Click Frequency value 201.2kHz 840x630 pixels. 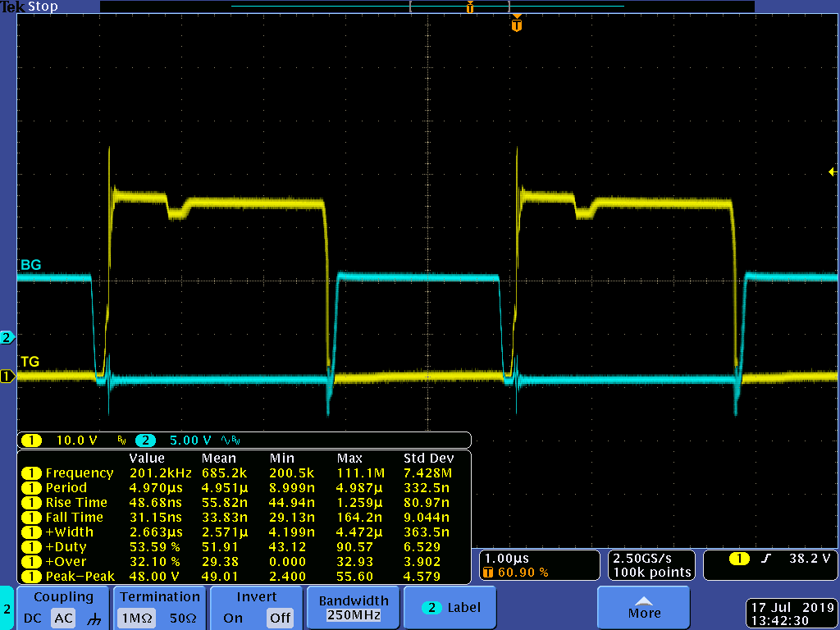click(160, 473)
